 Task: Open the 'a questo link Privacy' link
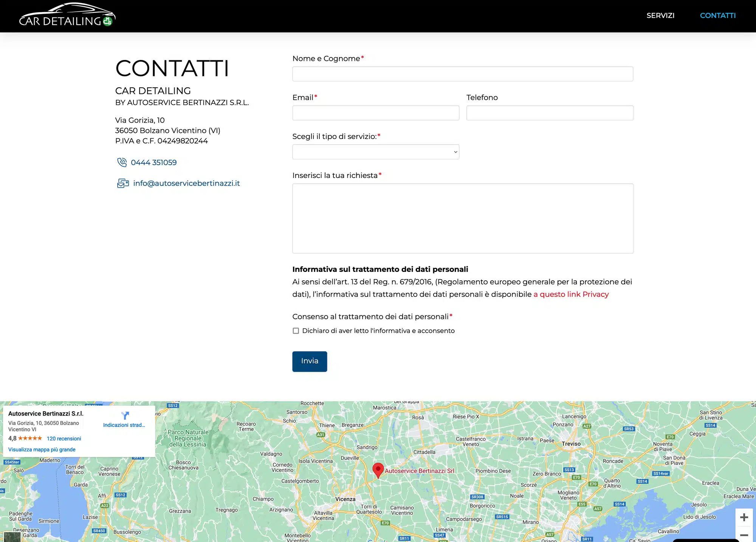pyautogui.click(x=571, y=294)
